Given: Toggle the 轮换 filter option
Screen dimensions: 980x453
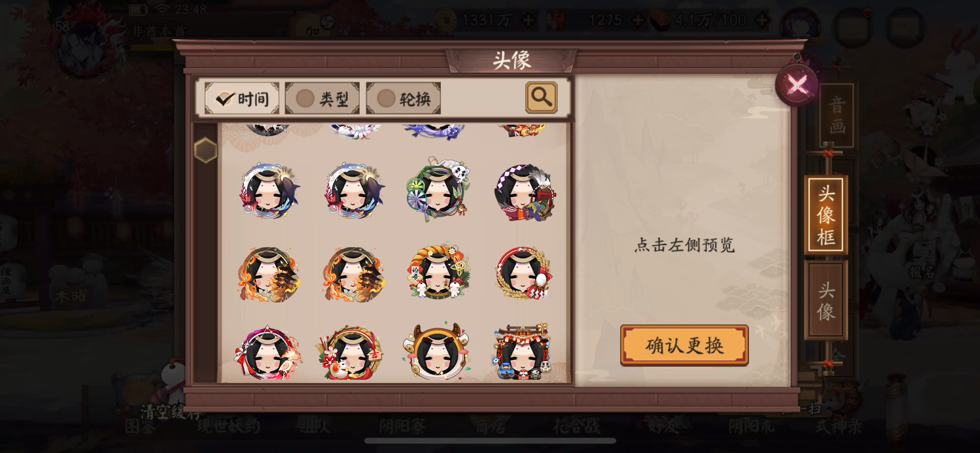Looking at the screenshot, I should [x=403, y=98].
